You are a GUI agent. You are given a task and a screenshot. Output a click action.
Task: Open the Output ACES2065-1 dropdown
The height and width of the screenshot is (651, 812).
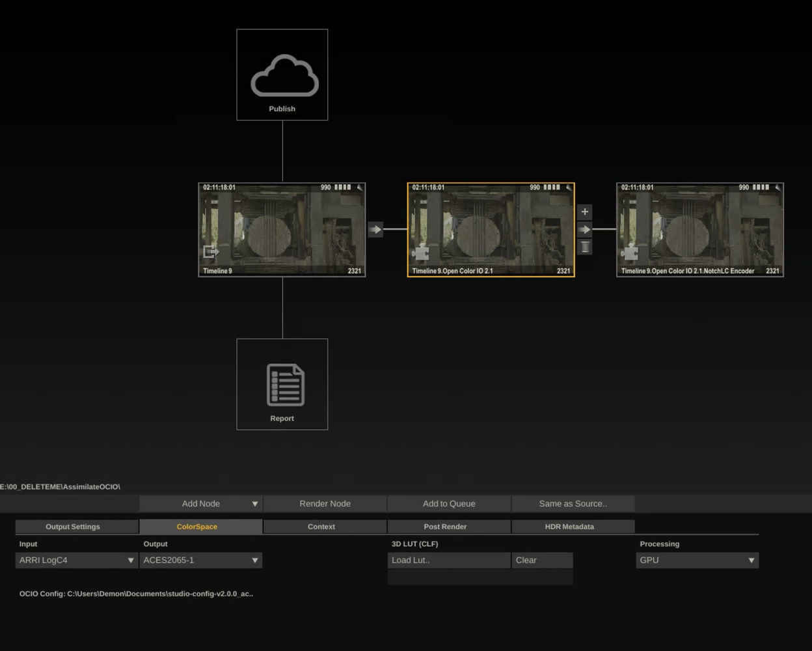pos(201,560)
